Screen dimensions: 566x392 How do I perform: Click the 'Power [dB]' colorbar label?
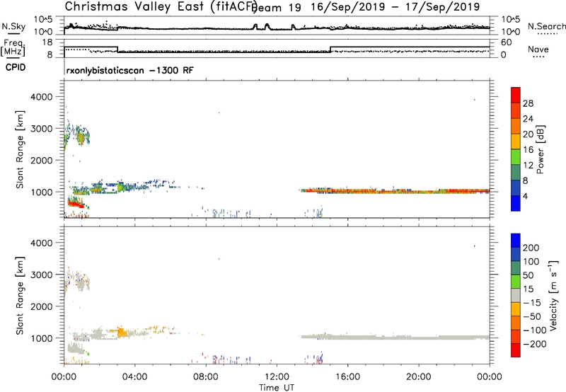[x=540, y=149]
